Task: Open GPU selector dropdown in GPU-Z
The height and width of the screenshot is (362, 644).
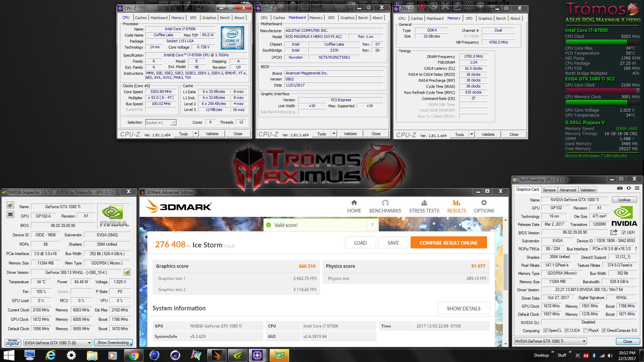Action: (x=550, y=341)
